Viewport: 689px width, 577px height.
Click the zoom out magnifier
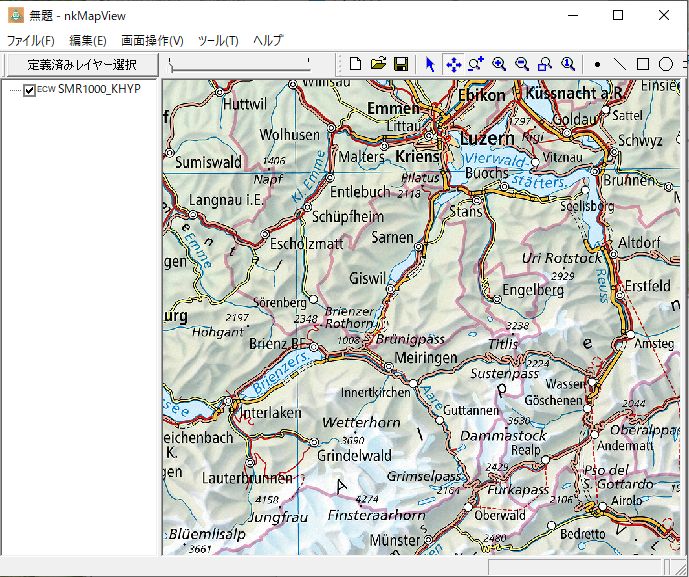point(521,64)
